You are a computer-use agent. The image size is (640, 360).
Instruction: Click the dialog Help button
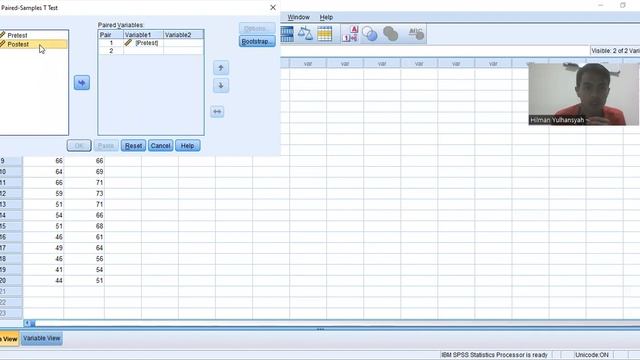[x=187, y=146]
